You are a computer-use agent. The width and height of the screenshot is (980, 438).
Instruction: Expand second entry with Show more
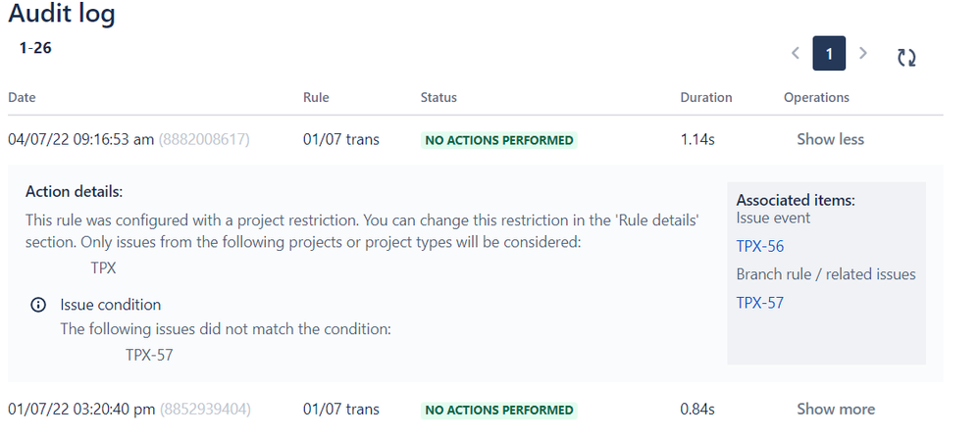[836, 409]
